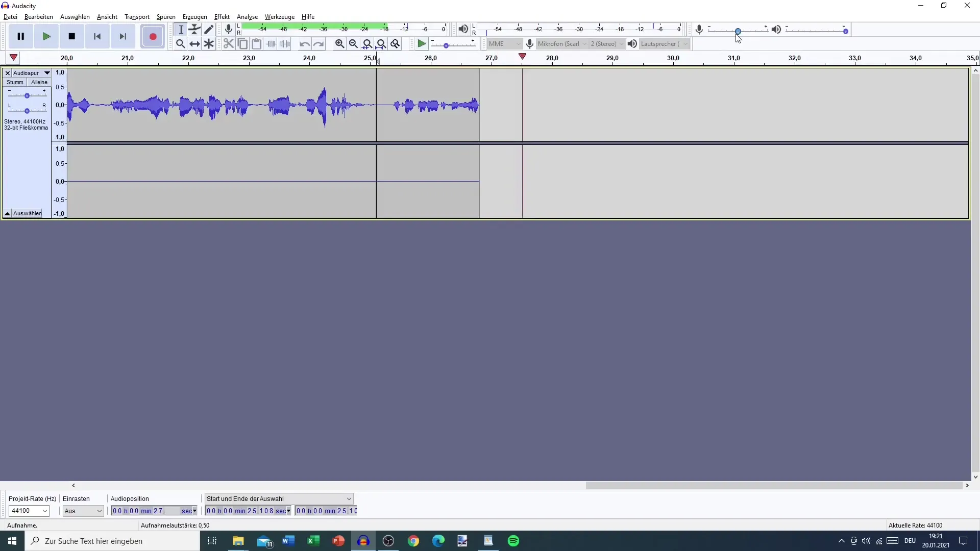
Task: Open the 'Start und Ende der Auswahl' dropdown
Action: pyautogui.click(x=279, y=498)
